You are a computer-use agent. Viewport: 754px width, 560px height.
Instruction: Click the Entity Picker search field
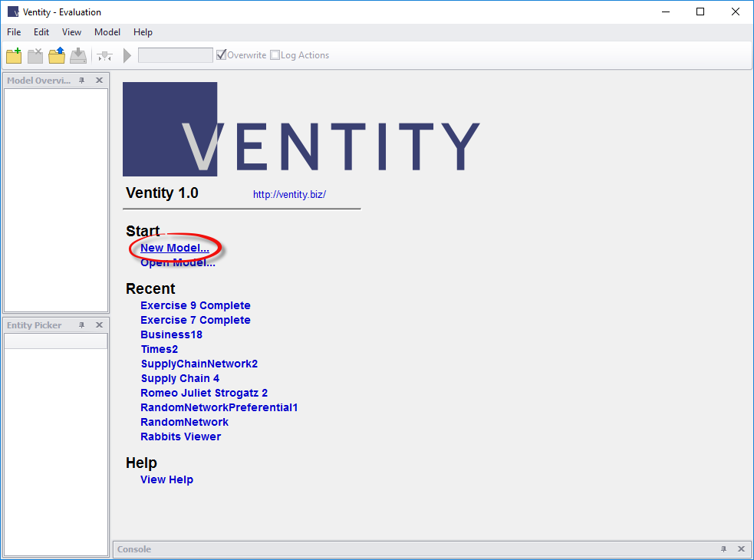tap(56, 341)
